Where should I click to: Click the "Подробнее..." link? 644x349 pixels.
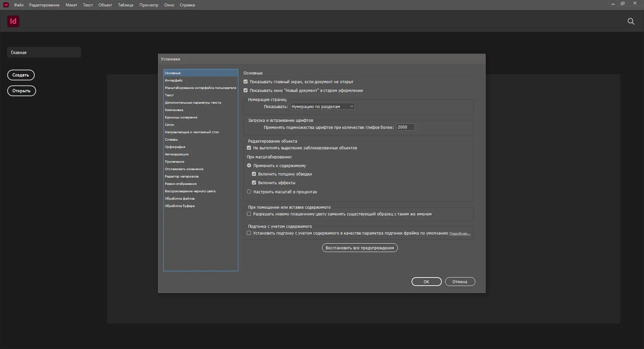(x=460, y=233)
